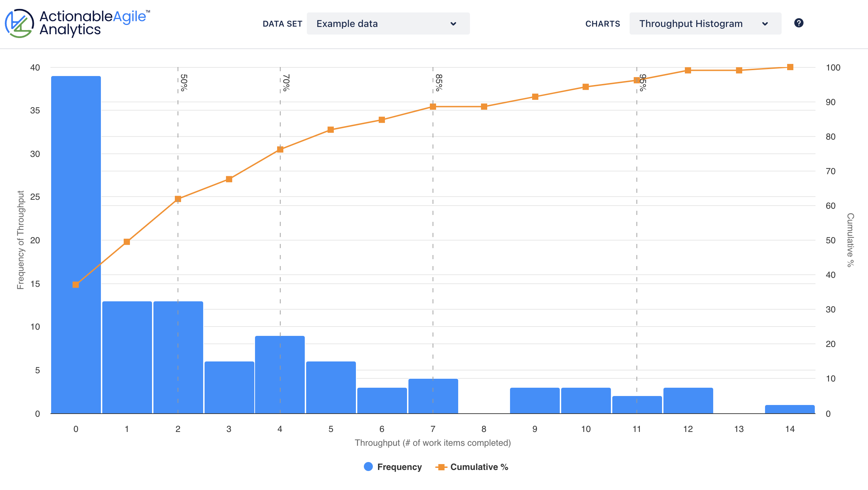Screen dimensions: 868x490
Task: Select the tallest histogram bar at throughput 0
Action: click(75, 242)
